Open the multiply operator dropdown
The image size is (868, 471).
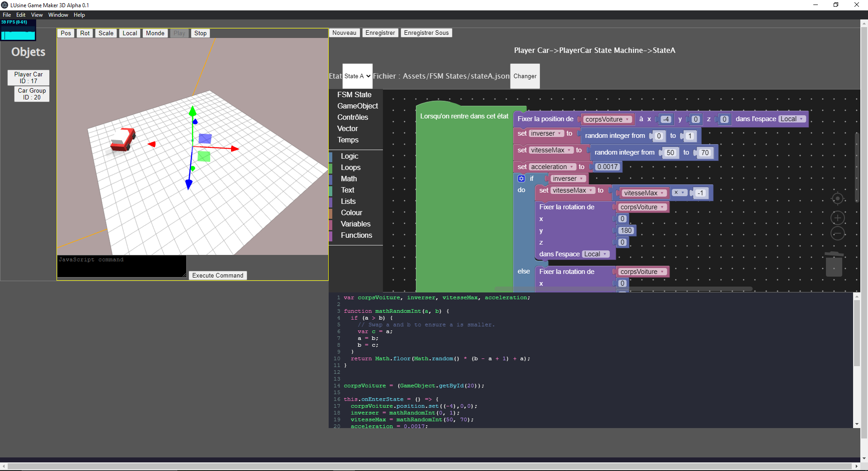click(679, 193)
